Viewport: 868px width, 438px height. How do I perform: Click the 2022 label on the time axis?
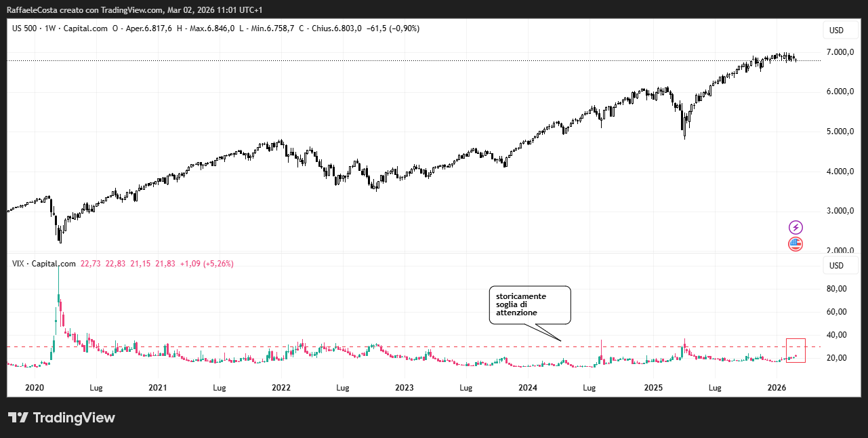click(x=281, y=388)
